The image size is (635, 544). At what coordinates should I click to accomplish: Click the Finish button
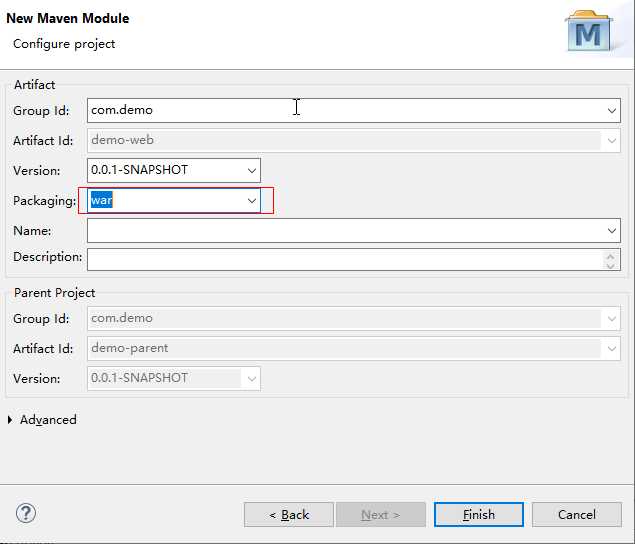478,514
